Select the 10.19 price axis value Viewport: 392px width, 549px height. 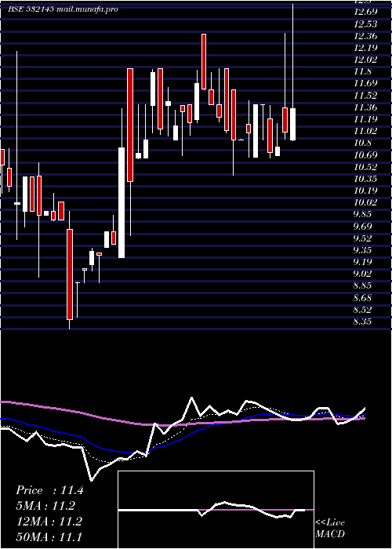tap(365, 191)
